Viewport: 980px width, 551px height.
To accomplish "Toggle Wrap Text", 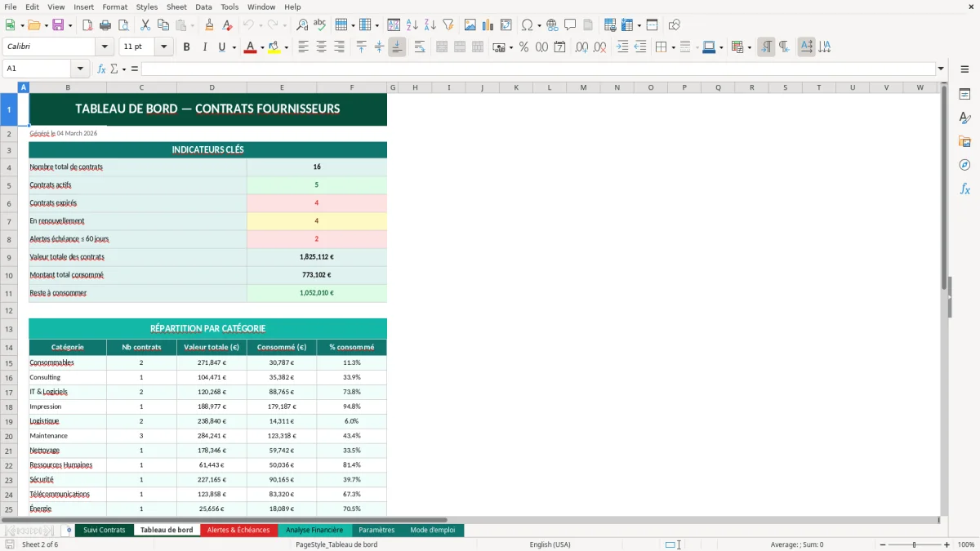I will pyautogui.click(x=420, y=47).
